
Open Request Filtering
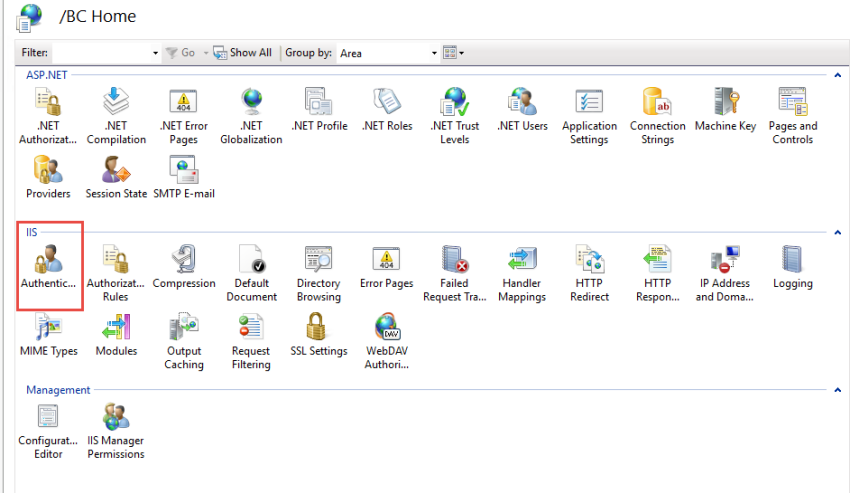[251, 341]
